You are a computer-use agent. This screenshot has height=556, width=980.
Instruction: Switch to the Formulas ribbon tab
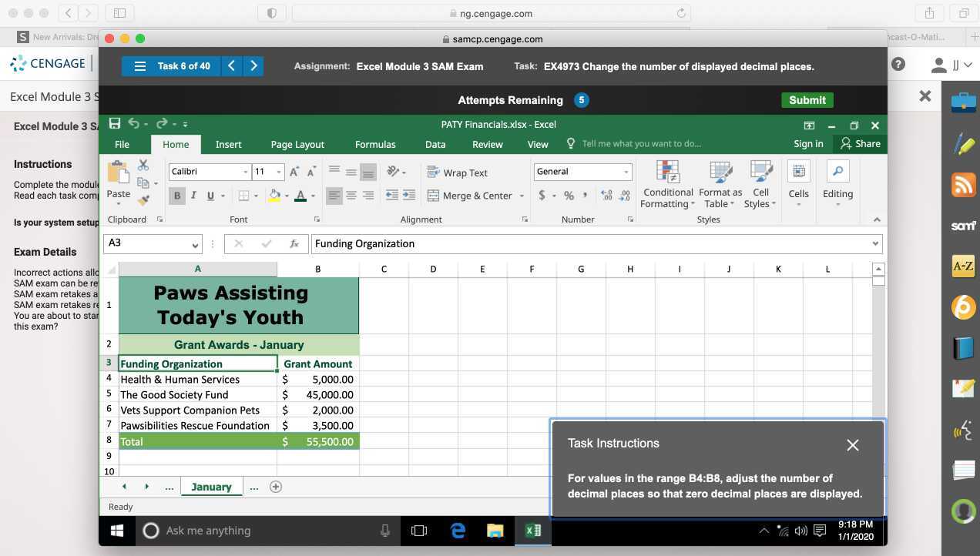[x=375, y=144]
